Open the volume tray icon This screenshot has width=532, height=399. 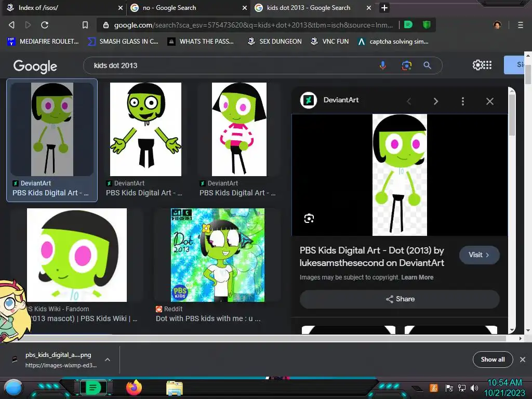(474, 388)
